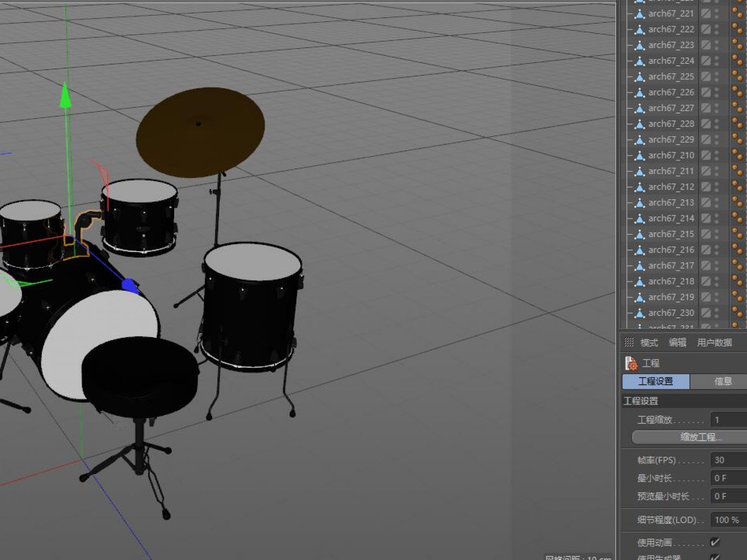Toggle visibility dots for arch67_213

[717, 203]
